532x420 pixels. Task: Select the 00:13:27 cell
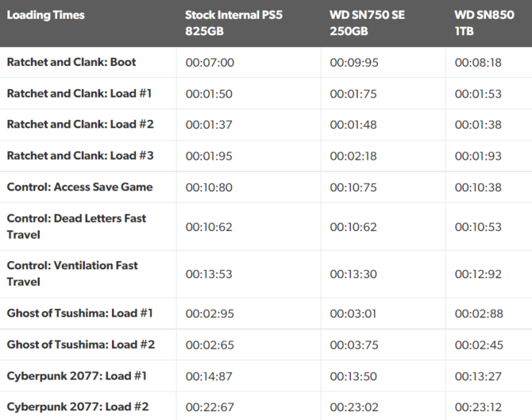click(x=478, y=376)
